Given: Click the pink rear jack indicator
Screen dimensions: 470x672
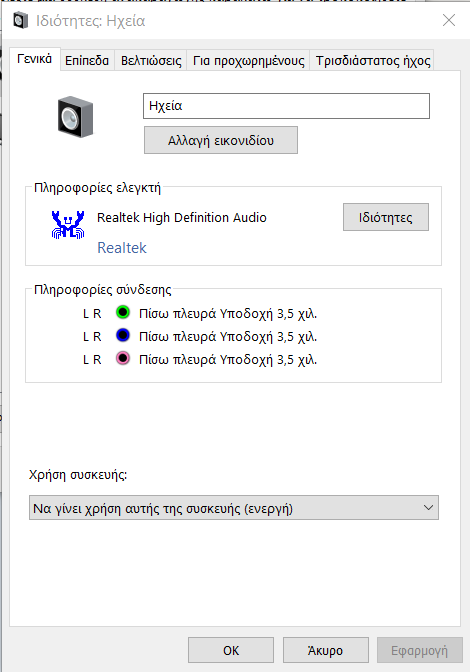Looking at the screenshot, I should [123, 358].
